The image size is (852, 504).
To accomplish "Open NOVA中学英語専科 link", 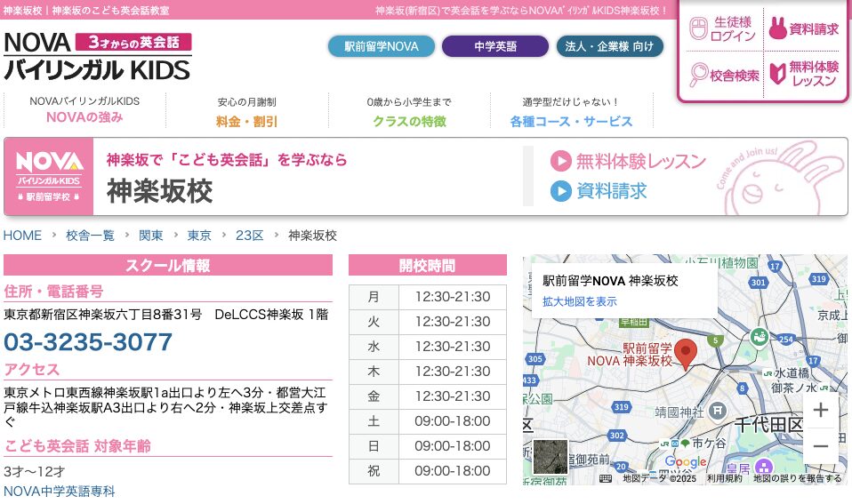I will point(60,492).
